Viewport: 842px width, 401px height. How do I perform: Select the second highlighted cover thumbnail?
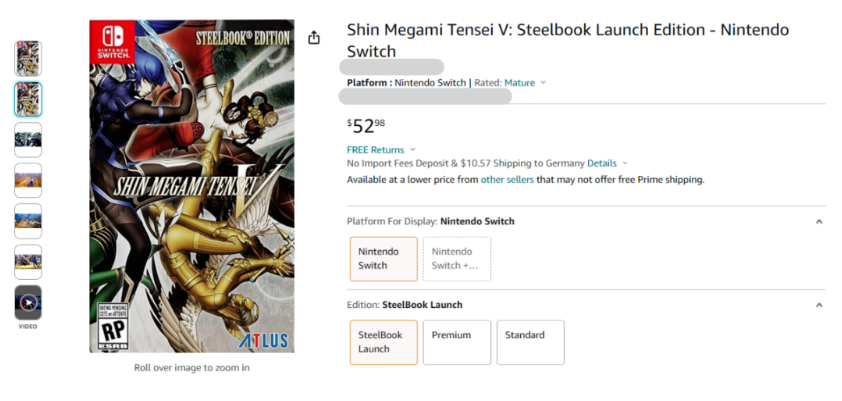(x=28, y=99)
